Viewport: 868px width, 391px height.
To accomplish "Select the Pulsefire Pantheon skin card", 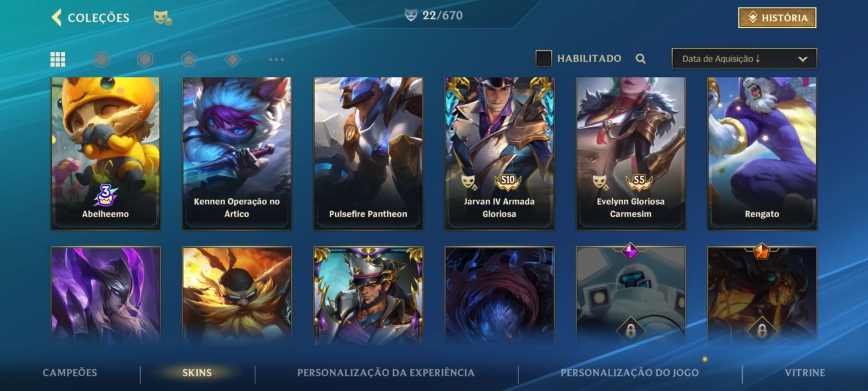I will (368, 153).
